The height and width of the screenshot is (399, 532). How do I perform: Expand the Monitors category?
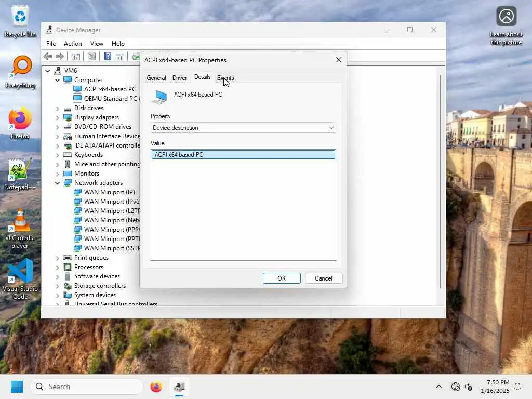(x=57, y=174)
